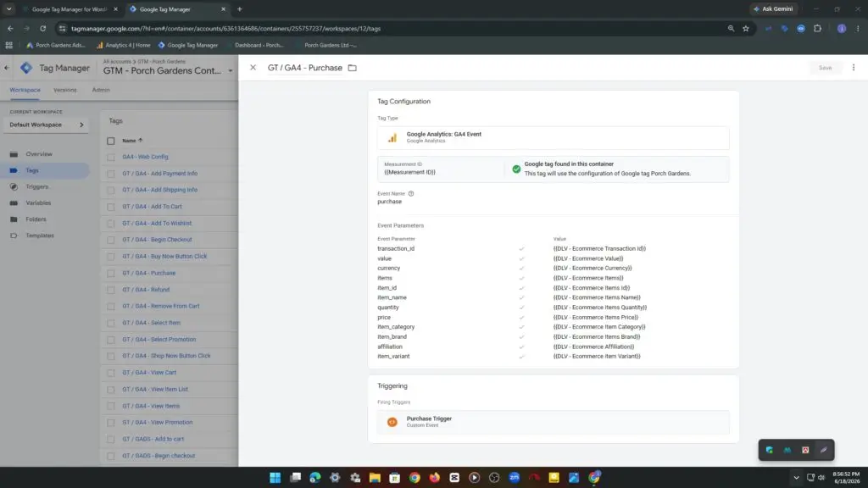The image size is (868, 488).
Task: Open Triggers in the sidebar
Action: click(x=36, y=186)
